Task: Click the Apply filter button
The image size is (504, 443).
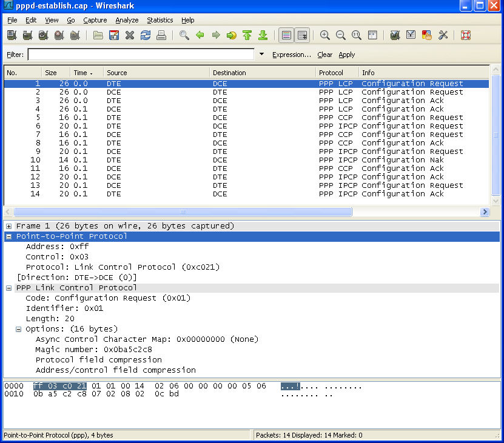Action: (x=346, y=55)
